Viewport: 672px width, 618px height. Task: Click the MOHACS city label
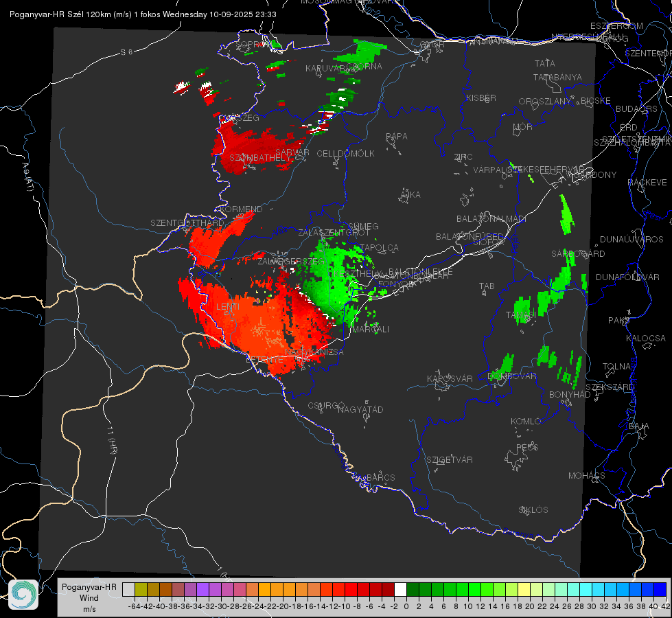point(587,476)
